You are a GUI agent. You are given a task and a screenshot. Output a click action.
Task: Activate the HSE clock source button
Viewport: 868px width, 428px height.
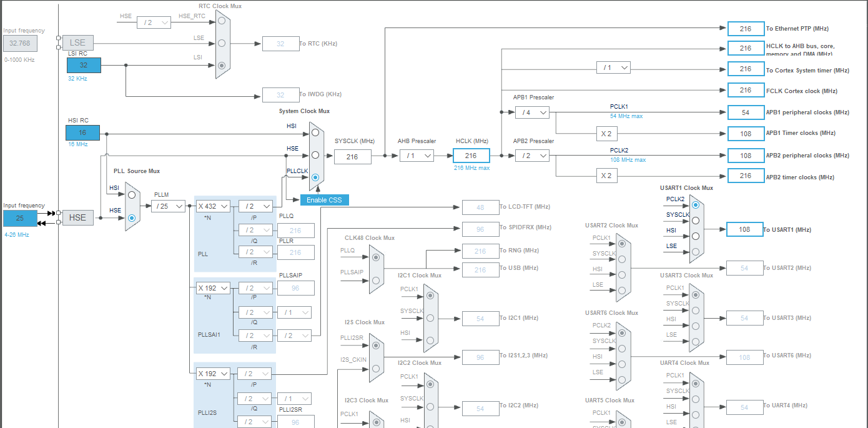[77, 217]
